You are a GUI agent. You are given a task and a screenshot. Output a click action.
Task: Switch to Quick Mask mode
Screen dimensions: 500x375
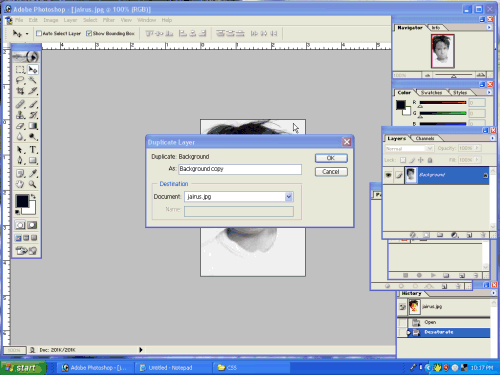[x=32, y=225]
